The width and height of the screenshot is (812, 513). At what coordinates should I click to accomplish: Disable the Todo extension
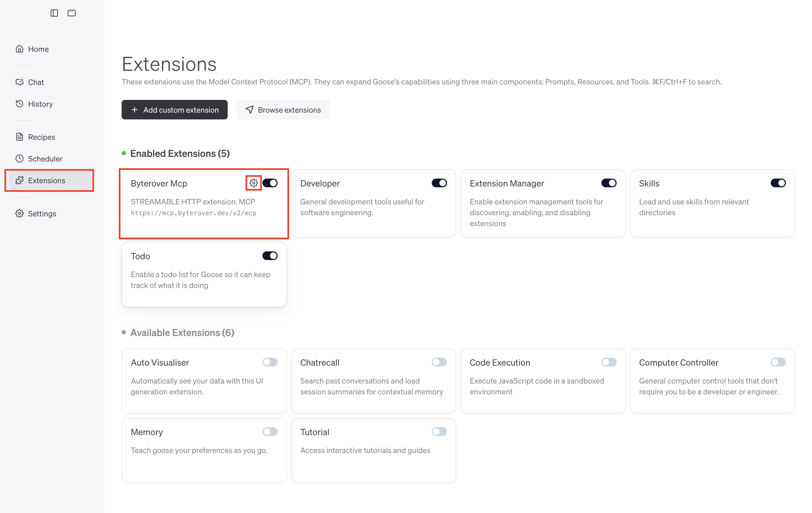(269, 255)
